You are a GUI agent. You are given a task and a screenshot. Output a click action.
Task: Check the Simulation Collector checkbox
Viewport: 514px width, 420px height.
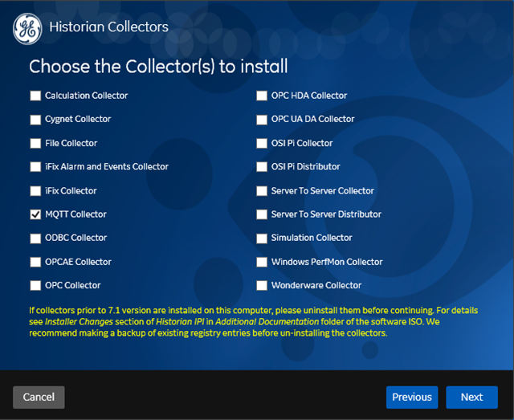262,239
